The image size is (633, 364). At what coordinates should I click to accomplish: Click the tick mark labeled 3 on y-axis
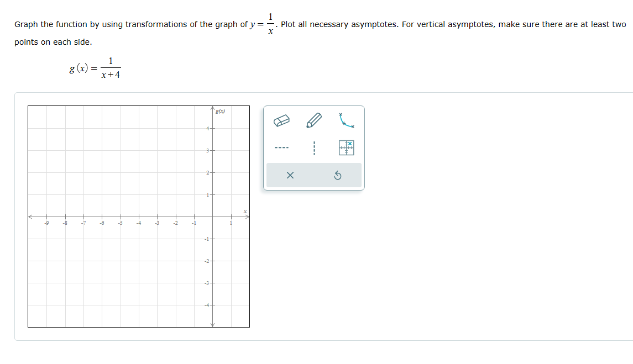coord(207,150)
